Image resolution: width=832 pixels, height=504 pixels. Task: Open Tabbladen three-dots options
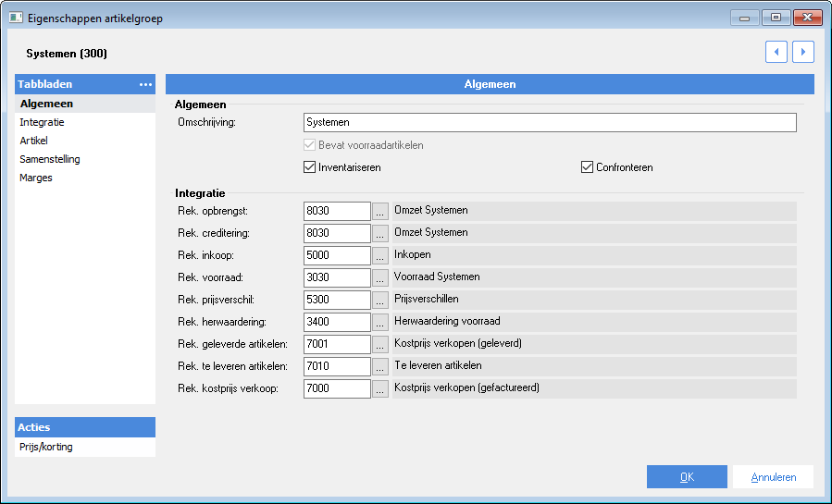[x=145, y=84]
